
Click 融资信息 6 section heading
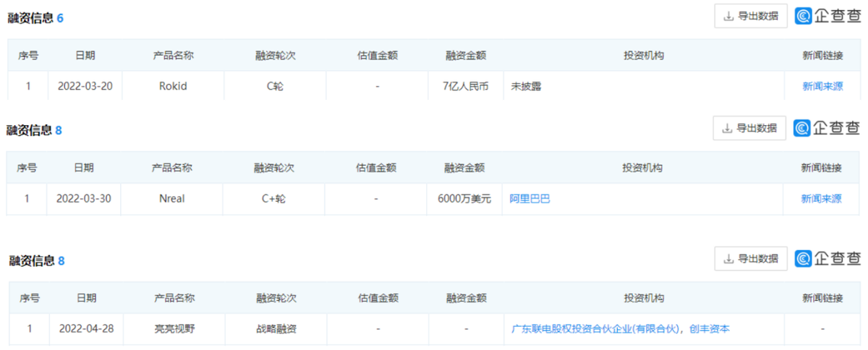tap(35, 18)
